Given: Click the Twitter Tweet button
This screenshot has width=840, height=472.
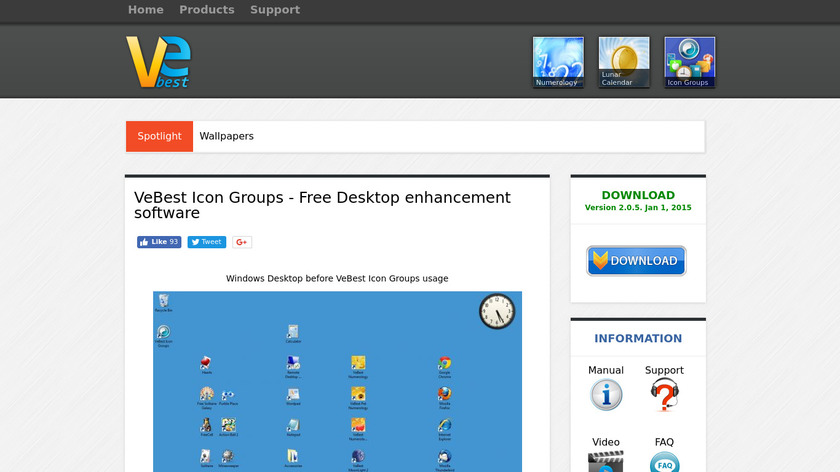Looking at the screenshot, I should [207, 242].
